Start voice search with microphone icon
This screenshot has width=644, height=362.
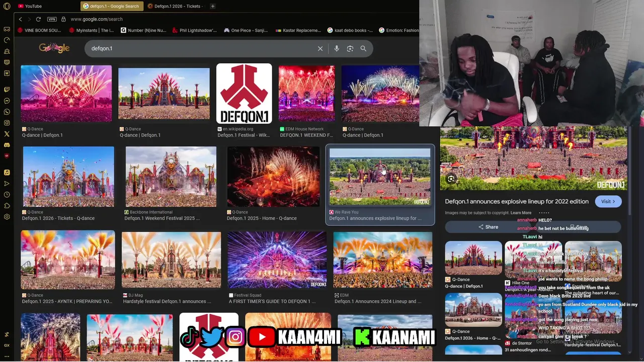click(x=337, y=48)
